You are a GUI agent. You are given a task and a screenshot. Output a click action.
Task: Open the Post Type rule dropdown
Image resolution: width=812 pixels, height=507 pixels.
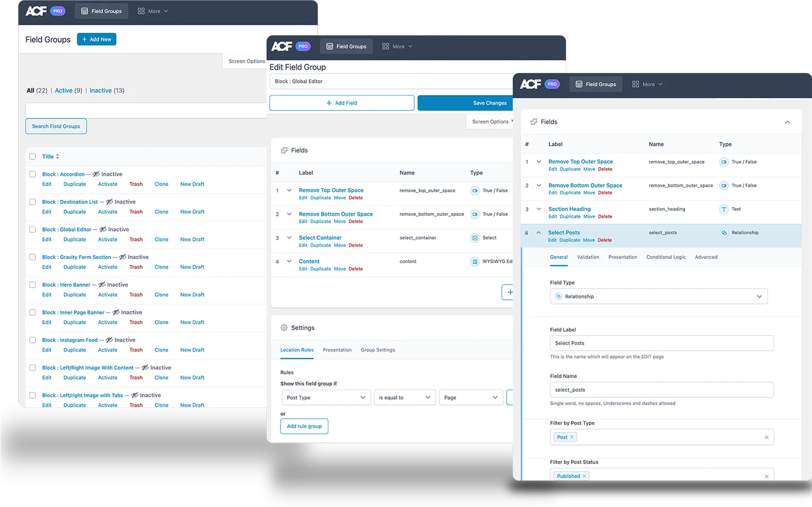point(326,398)
